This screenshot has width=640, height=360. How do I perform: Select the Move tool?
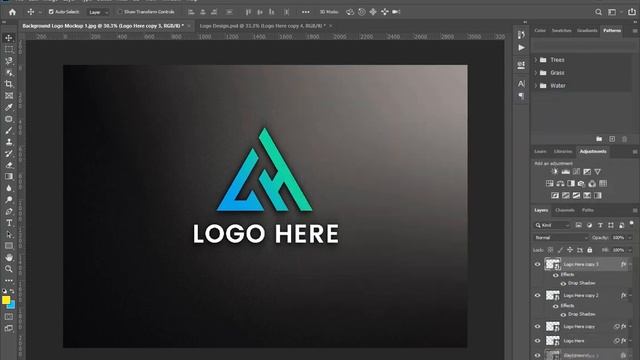pos(9,38)
